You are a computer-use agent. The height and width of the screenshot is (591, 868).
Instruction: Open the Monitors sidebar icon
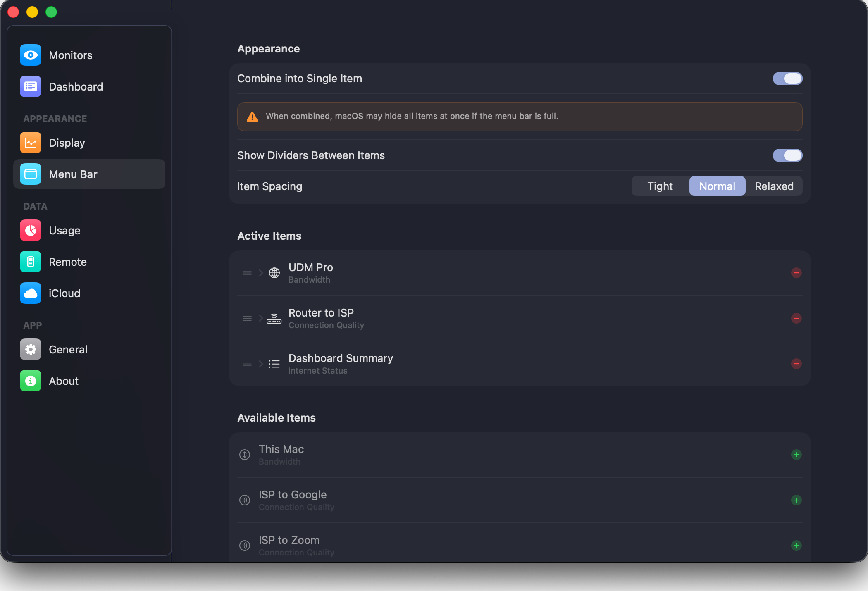coord(31,55)
